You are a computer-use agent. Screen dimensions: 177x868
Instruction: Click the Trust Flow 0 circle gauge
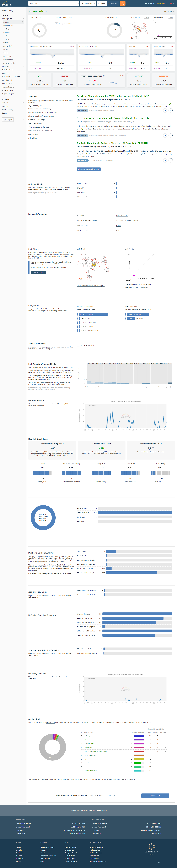tap(39, 30)
